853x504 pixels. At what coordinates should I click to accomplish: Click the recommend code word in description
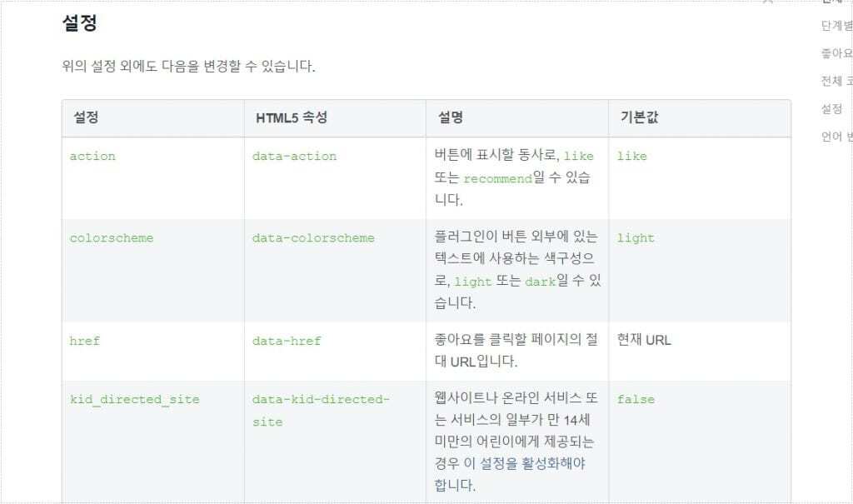pyautogui.click(x=497, y=178)
